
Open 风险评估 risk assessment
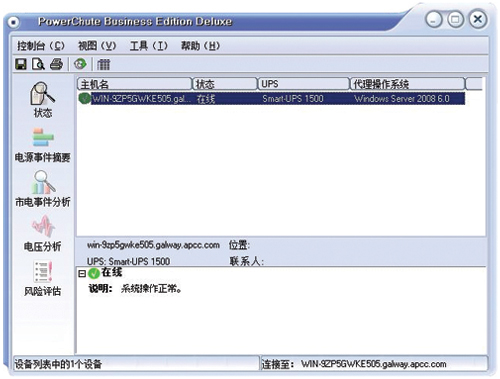coord(43,279)
